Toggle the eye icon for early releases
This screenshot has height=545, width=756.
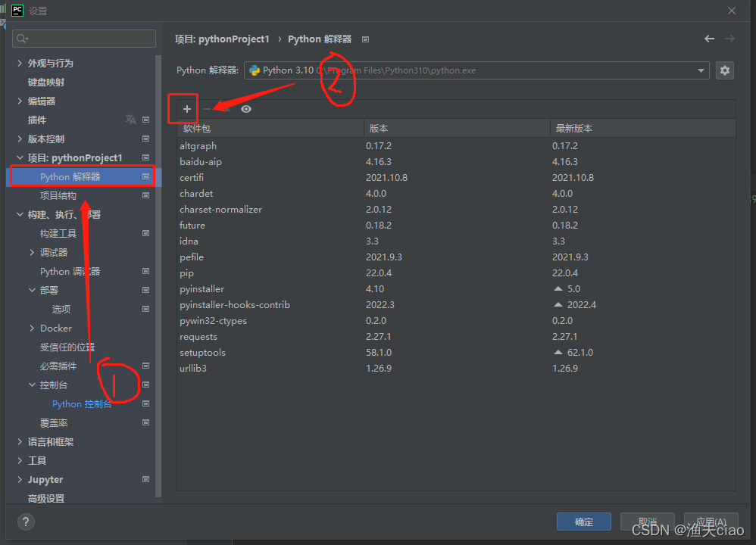pyautogui.click(x=246, y=109)
